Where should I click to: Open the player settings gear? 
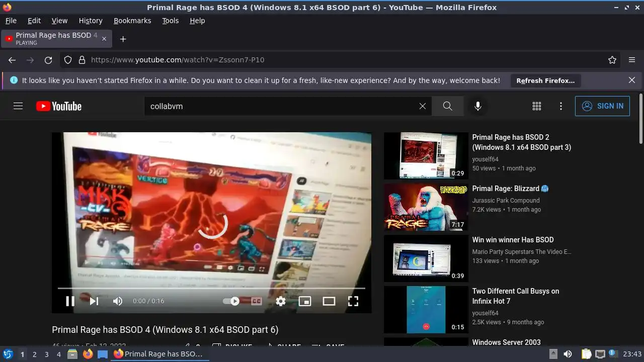pos(281,301)
